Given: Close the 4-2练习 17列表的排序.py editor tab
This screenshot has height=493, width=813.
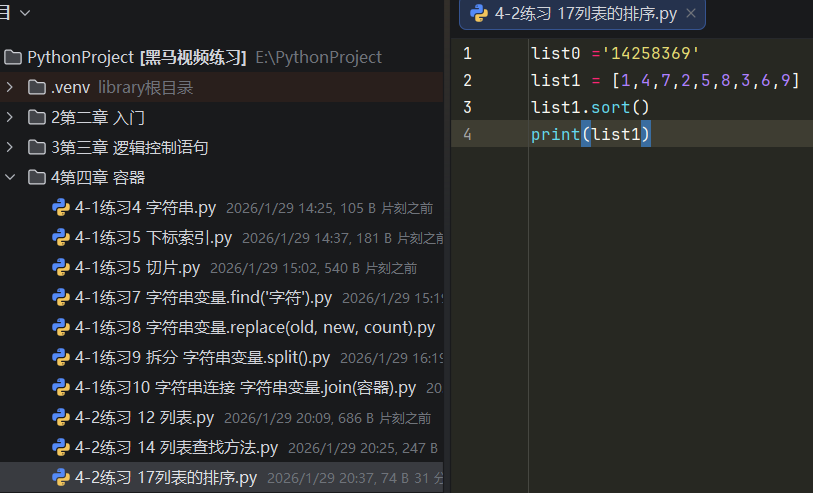Looking at the screenshot, I should pos(691,13).
